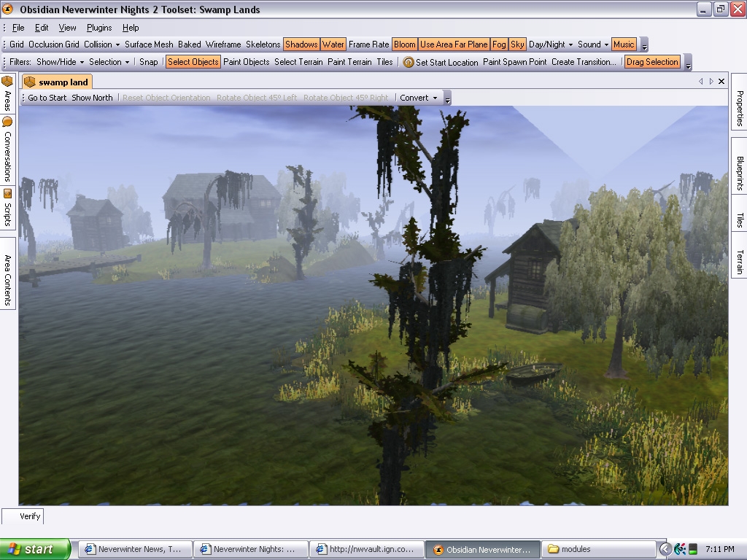Open the Plugins menu
The image size is (747, 560).
tap(99, 28)
